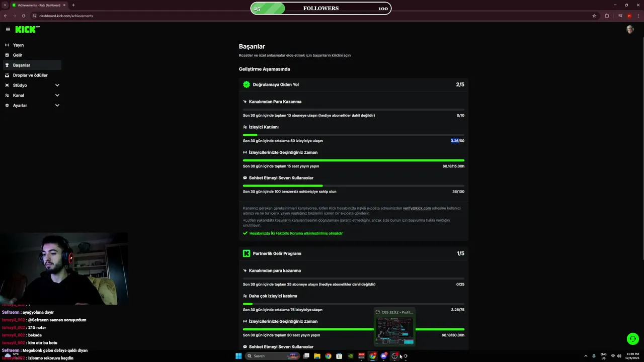
Task: Click the Geliştirme Aşamasında heading
Action: 264,69
